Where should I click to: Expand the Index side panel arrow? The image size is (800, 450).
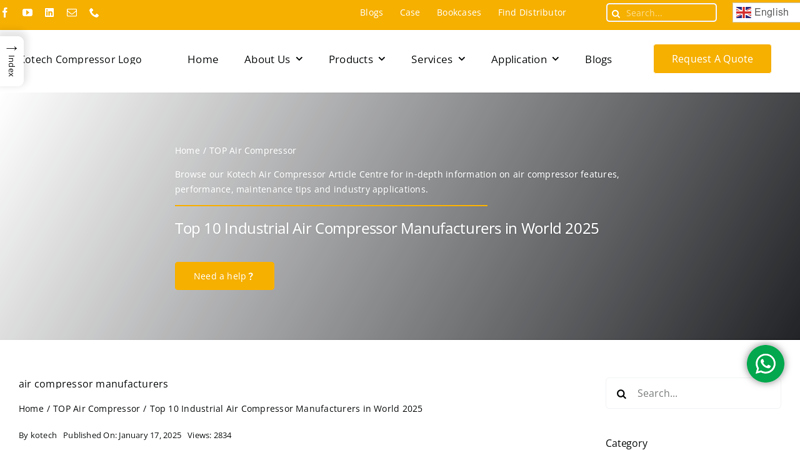pos(12,48)
